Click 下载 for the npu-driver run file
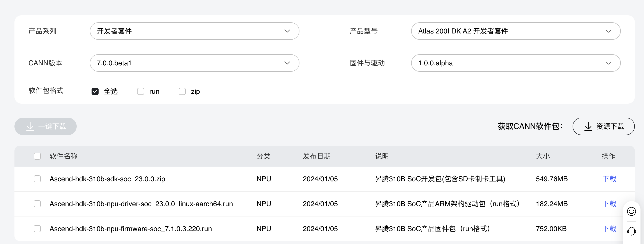Image resolution: width=644 pixels, height=244 pixels. [609, 204]
